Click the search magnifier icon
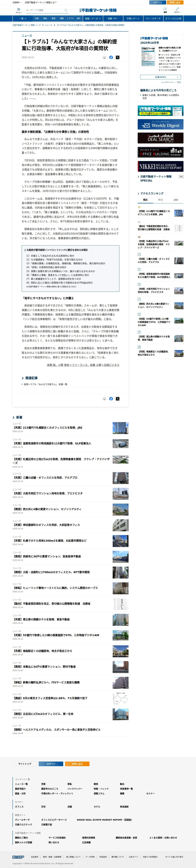 click(x=66, y=10)
